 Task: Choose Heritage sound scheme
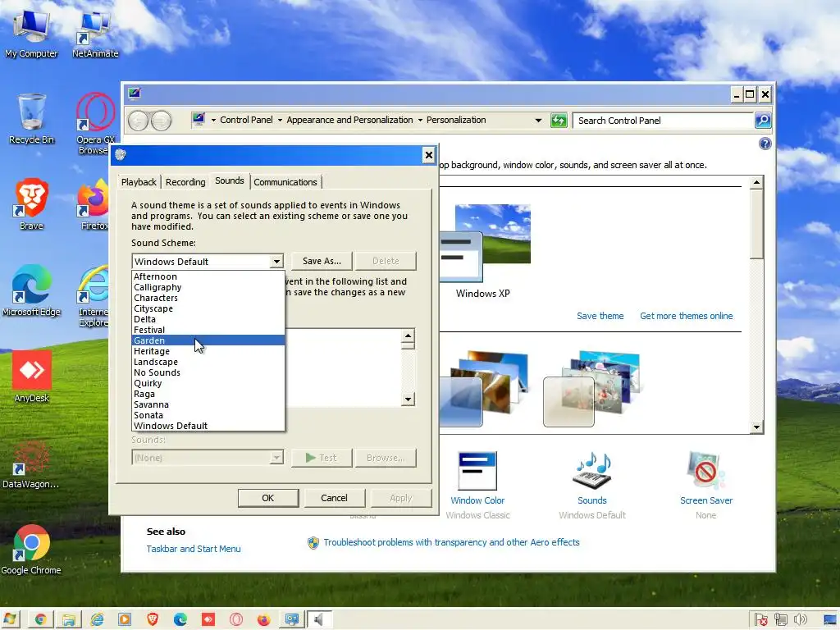tap(208, 351)
